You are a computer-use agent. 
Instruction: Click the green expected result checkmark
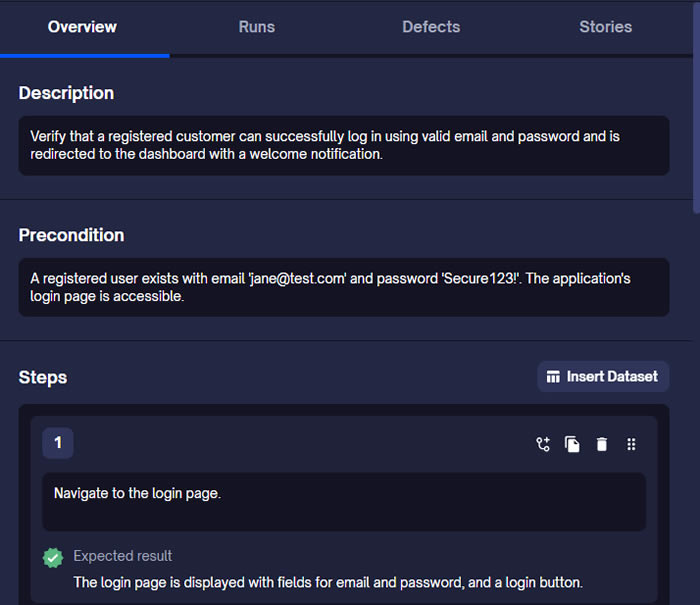[x=53, y=557]
